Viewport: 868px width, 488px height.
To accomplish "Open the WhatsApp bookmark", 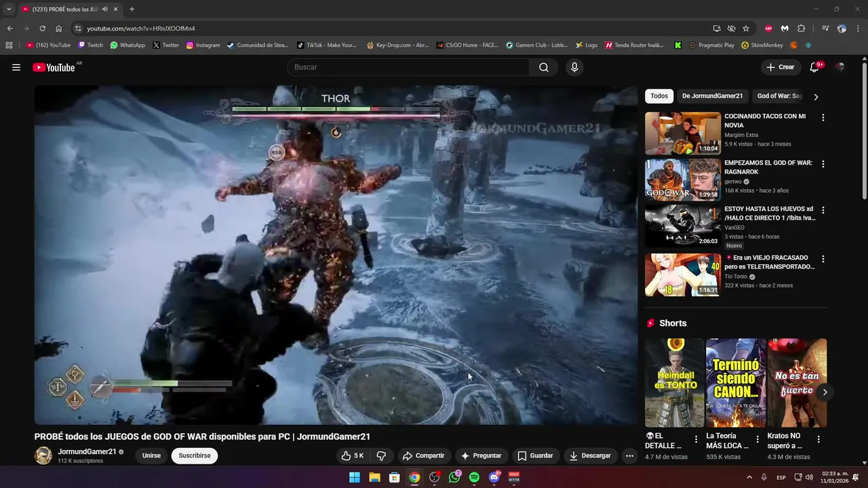I will click(x=127, y=45).
